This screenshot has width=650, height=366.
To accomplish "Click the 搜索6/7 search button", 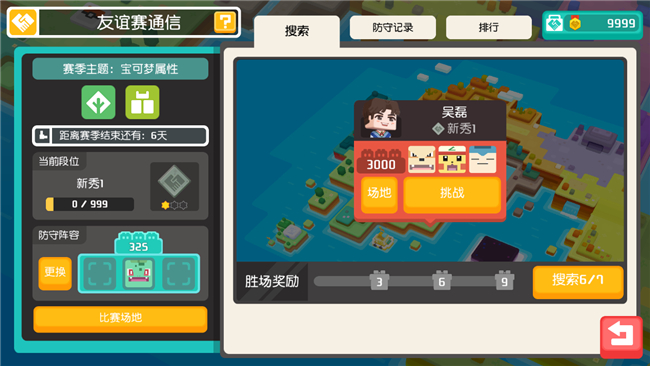I will (x=578, y=281).
